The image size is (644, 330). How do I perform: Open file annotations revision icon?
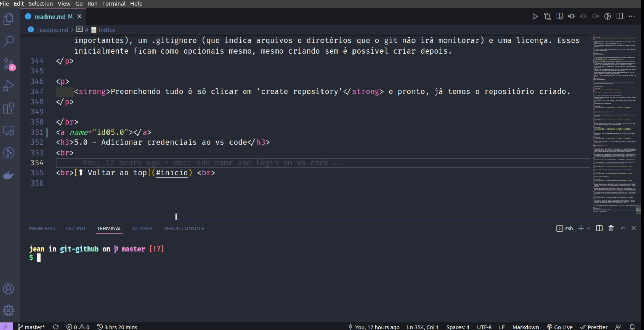click(x=571, y=16)
